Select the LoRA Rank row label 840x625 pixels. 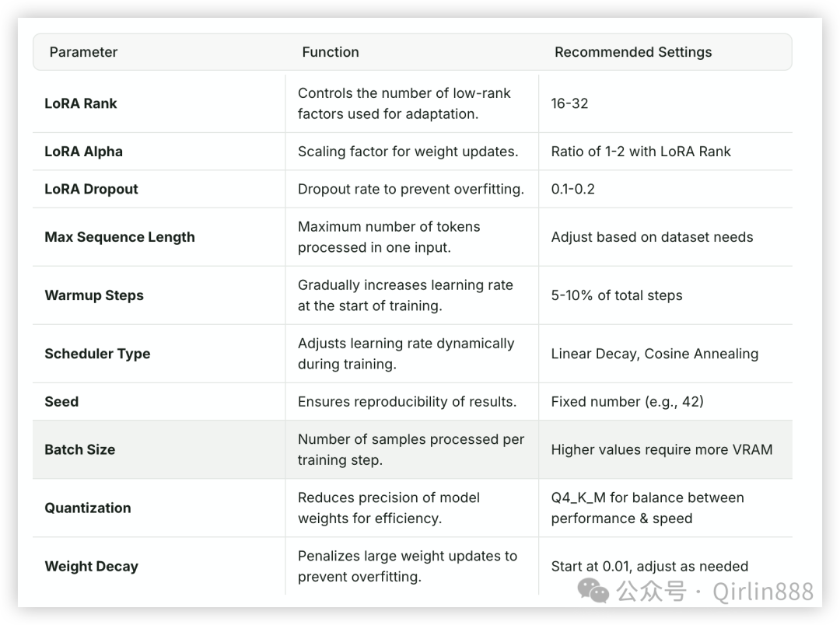[x=80, y=103]
